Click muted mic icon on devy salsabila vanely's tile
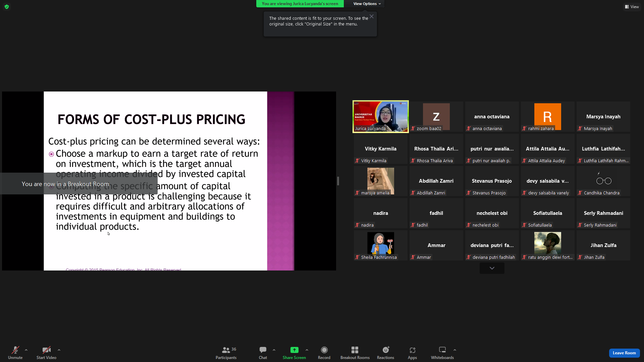 pos(525,193)
